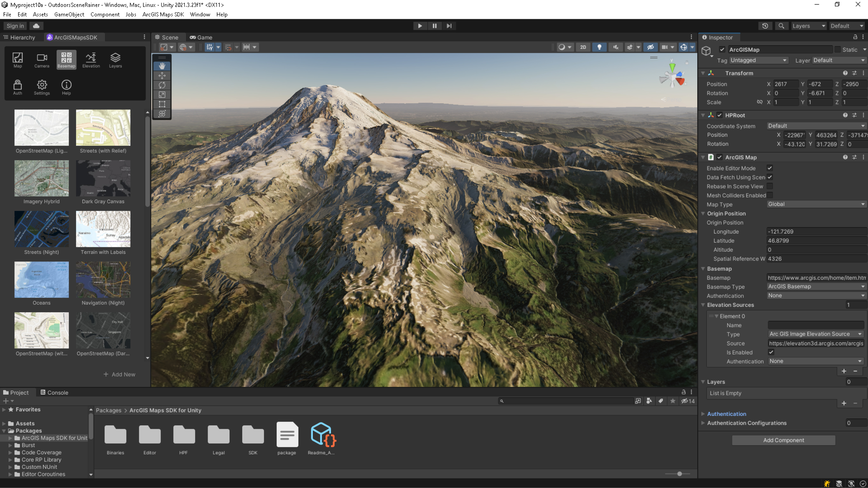Open the GameObject menu
The height and width of the screenshot is (488, 868).
[x=69, y=15]
